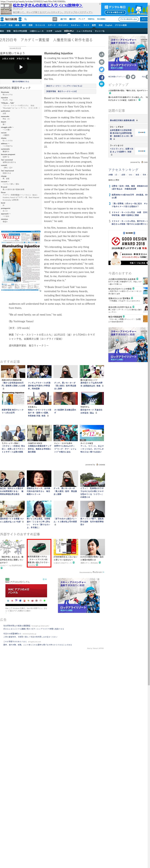
Task: Share article via Facebook icon
Action: point(101,78)
